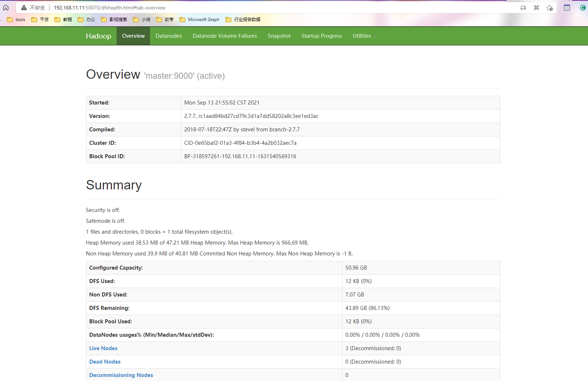Click the Version value 2.7.7 hash
588x381 pixels.
pyautogui.click(x=251, y=116)
